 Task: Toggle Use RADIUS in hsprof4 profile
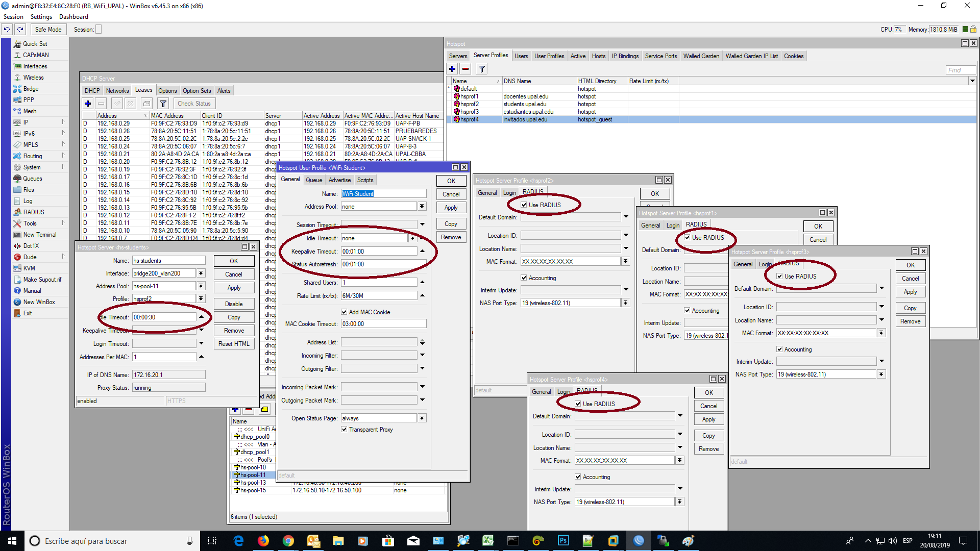coord(578,404)
